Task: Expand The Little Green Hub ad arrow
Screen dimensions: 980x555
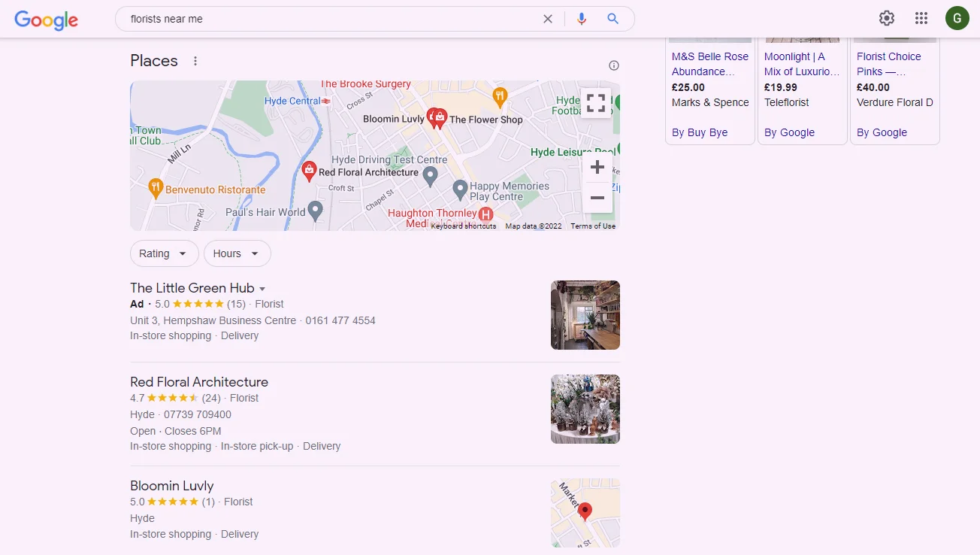Action: tap(262, 289)
